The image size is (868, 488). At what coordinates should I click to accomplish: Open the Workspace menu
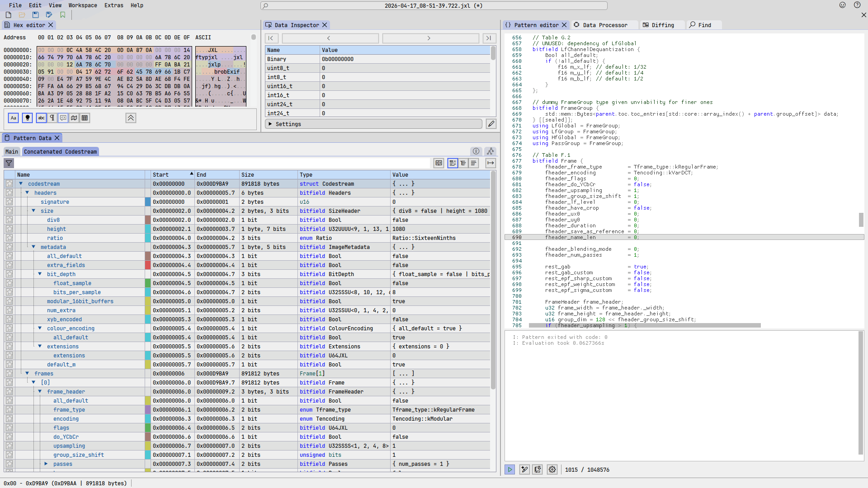pyautogui.click(x=83, y=5)
